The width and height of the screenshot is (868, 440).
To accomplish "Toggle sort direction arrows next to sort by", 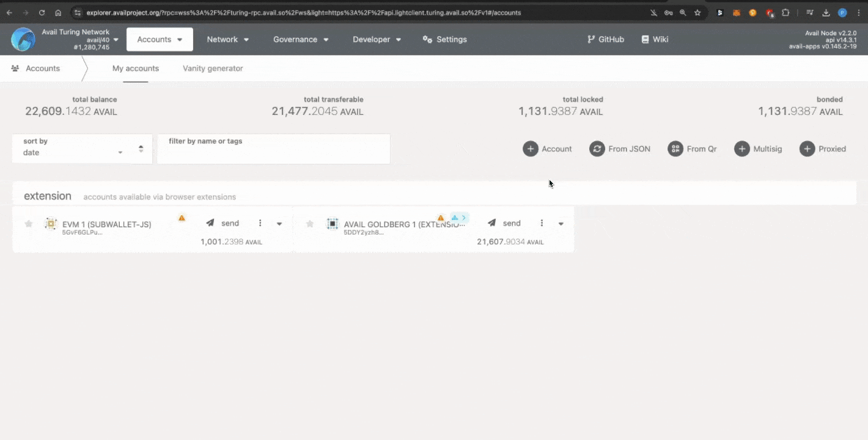I will [x=141, y=148].
